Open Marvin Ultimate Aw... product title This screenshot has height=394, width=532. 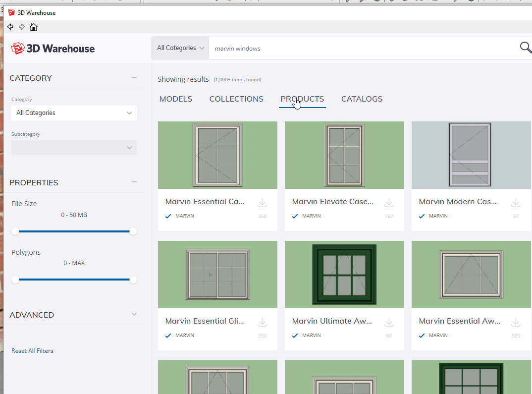click(332, 321)
